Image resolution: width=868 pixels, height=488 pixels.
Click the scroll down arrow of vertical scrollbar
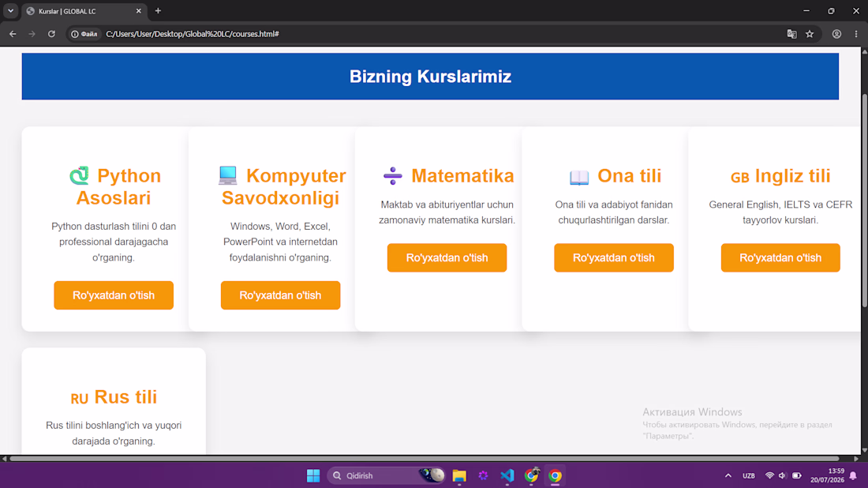coord(864,450)
